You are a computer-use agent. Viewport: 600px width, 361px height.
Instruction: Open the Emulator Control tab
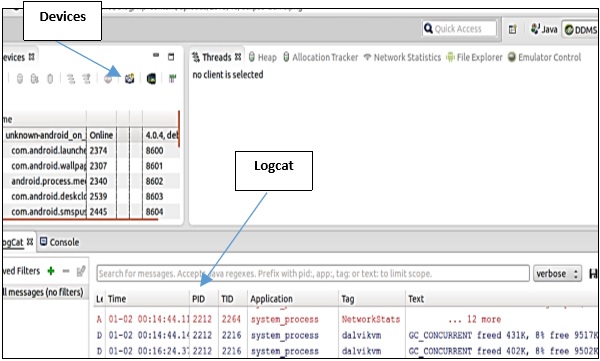[x=544, y=57]
